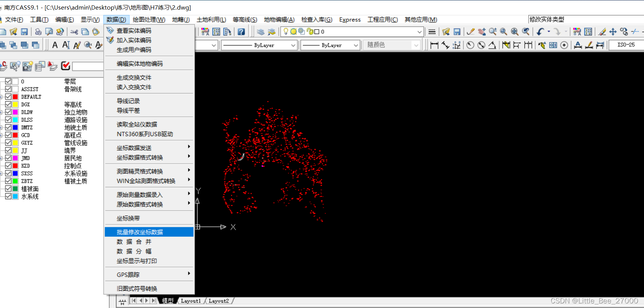Open the Help question mark icon
Image resolution: width=644 pixels, height=308 pixels.
241,32
